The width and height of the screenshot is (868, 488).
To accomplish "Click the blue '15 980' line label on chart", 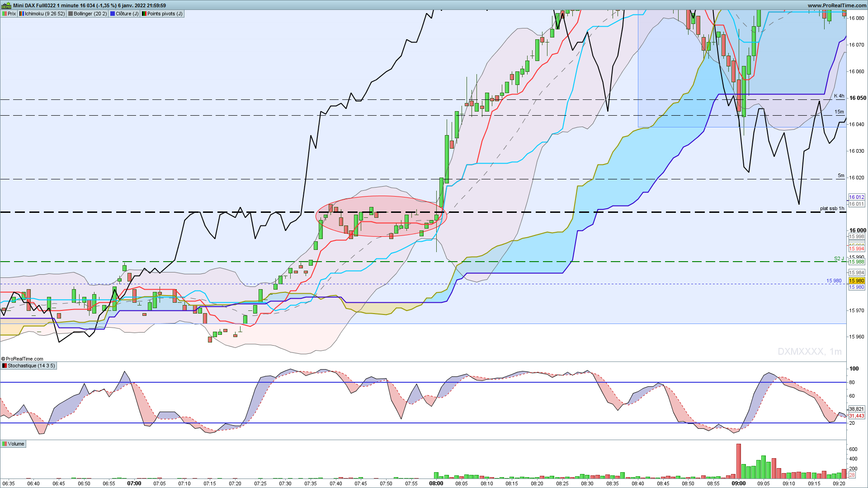I will (x=834, y=281).
